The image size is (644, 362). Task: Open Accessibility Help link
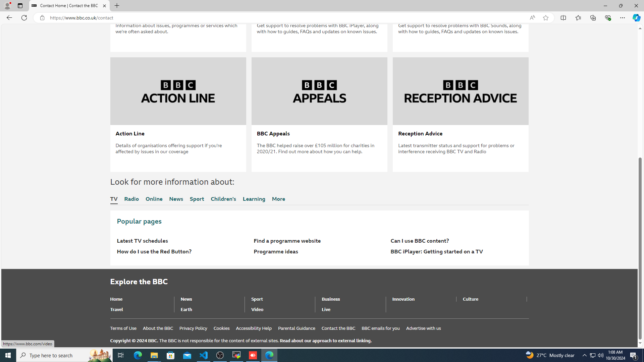click(254, 328)
